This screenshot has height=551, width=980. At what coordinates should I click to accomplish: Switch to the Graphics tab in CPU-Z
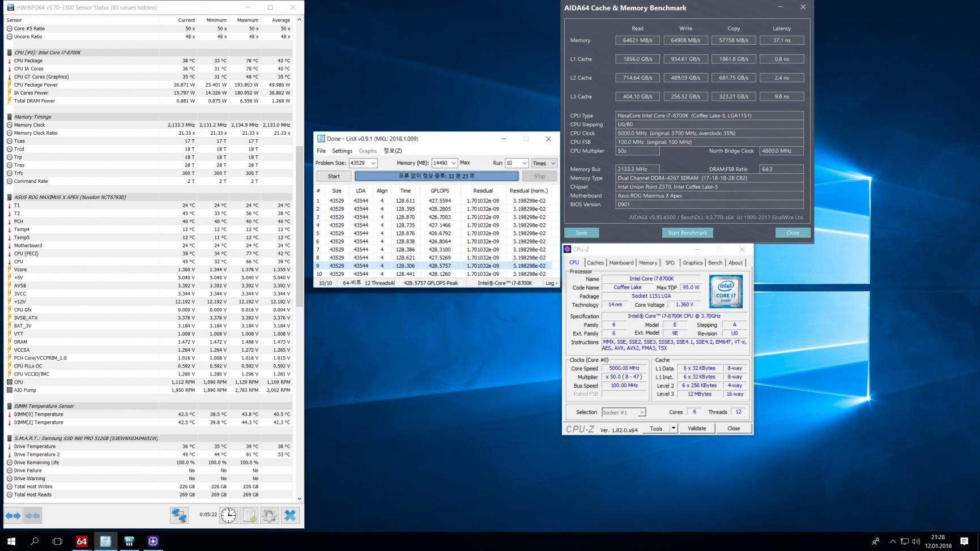(x=692, y=263)
